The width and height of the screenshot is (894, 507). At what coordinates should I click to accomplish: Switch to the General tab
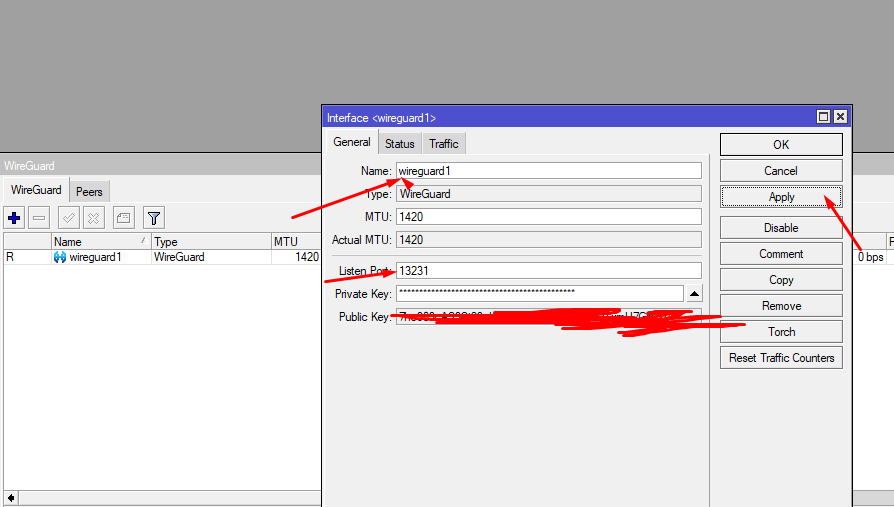(x=352, y=143)
